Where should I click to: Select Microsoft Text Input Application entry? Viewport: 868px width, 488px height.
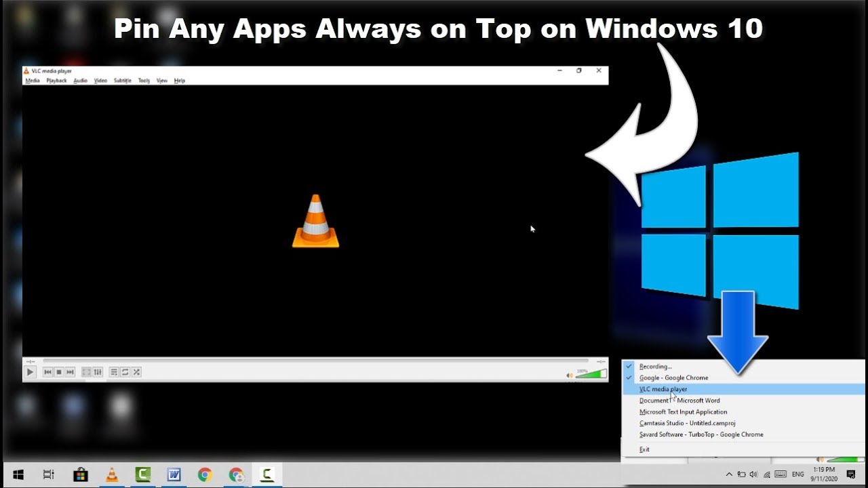tap(743, 412)
